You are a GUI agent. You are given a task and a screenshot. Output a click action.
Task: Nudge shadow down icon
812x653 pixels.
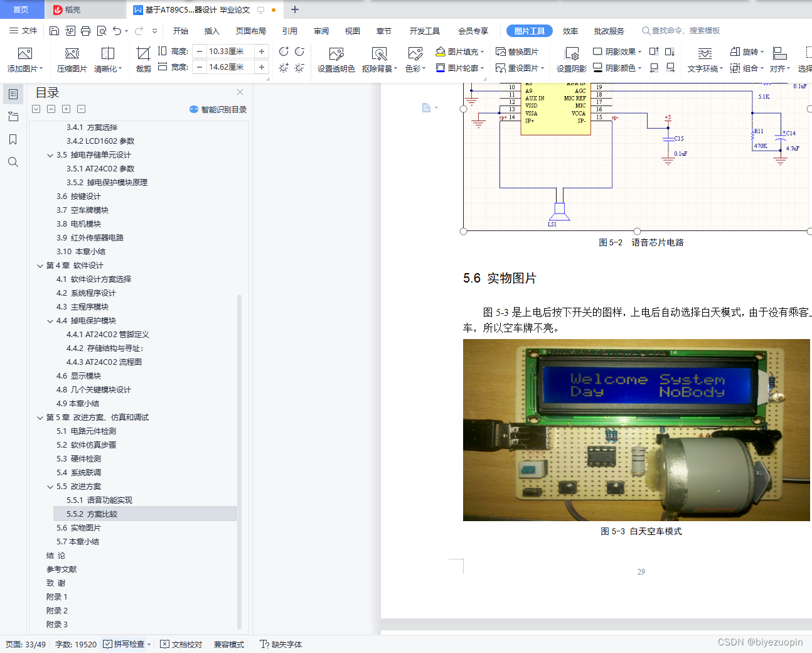point(670,51)
